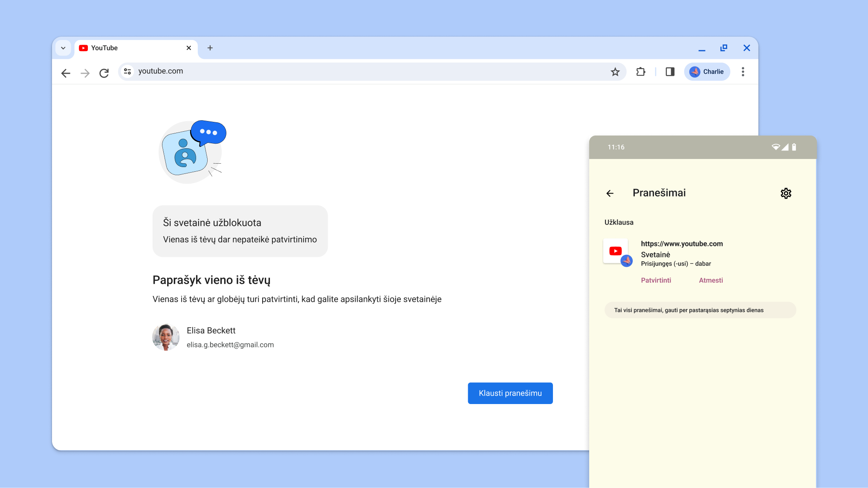Open the tab search chevron
Screen dimensions: 868x488
coord(63,48)
